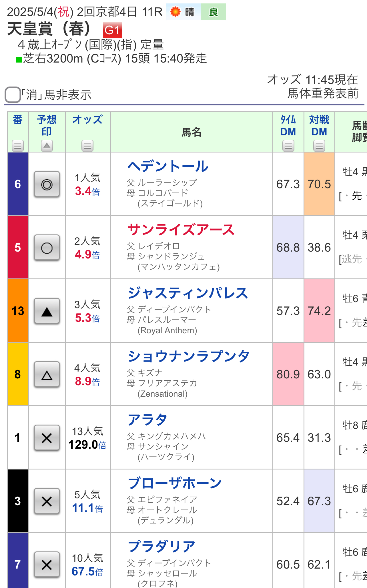
Task: Tap the X mark button for プラダリア
Action: tap(47, 565)
